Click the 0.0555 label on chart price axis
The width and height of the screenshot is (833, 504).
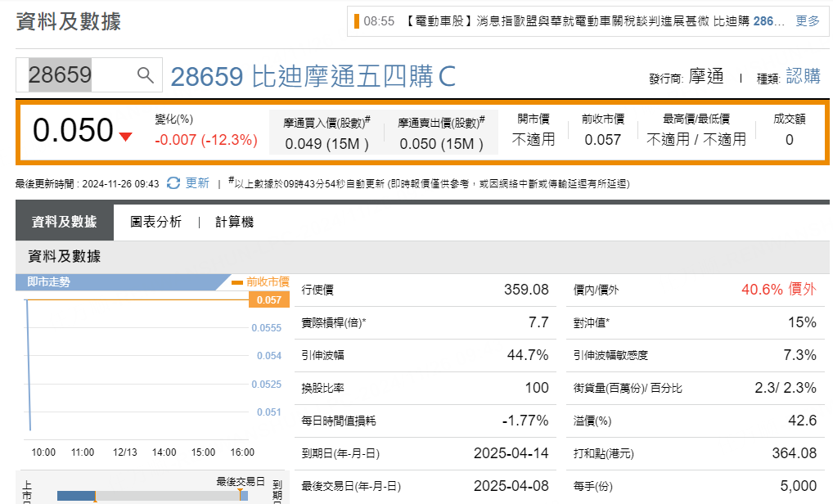[267, 327]
